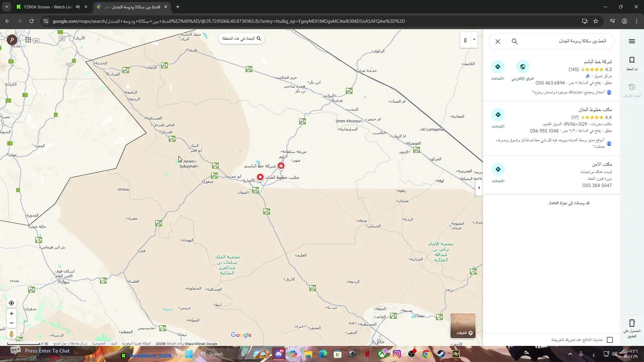Open result titled مكتب الامن
644x362 pixels.
(602, 164)
